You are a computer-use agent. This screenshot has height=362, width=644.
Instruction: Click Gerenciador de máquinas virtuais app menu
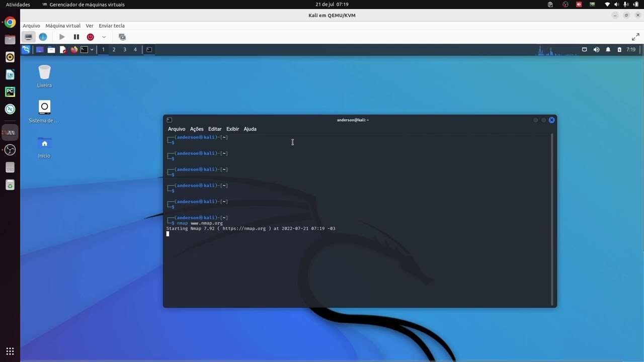[x=84, y=5]
